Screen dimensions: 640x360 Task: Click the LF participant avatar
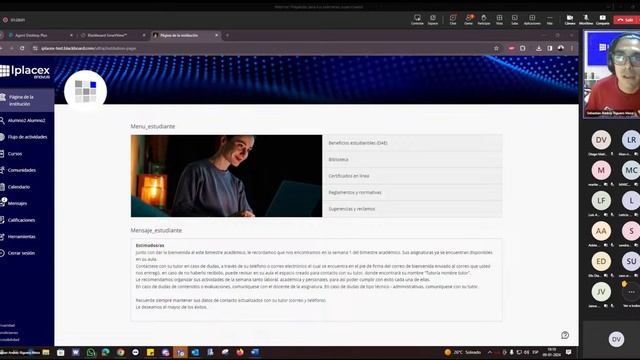click(601, 200)
